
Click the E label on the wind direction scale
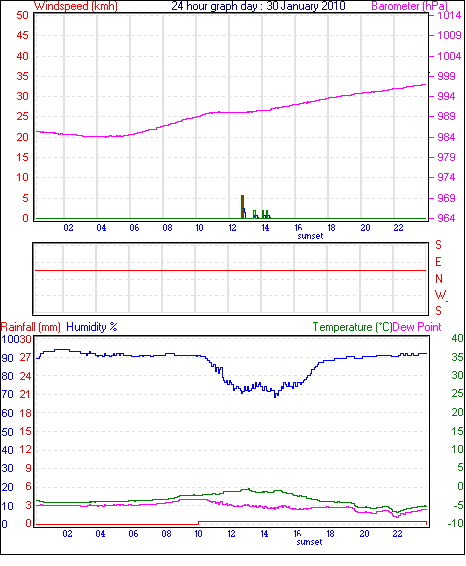point(438,262)
